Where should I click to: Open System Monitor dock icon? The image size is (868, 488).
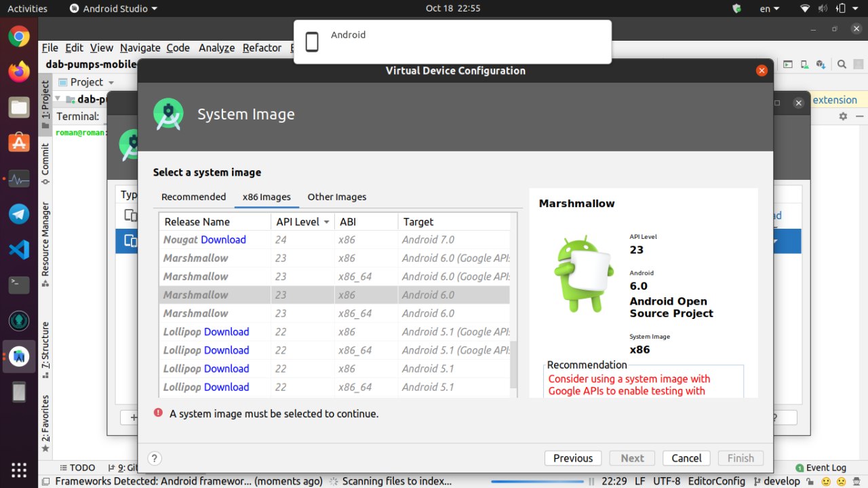pyautogui.click(x=19, y=179)
